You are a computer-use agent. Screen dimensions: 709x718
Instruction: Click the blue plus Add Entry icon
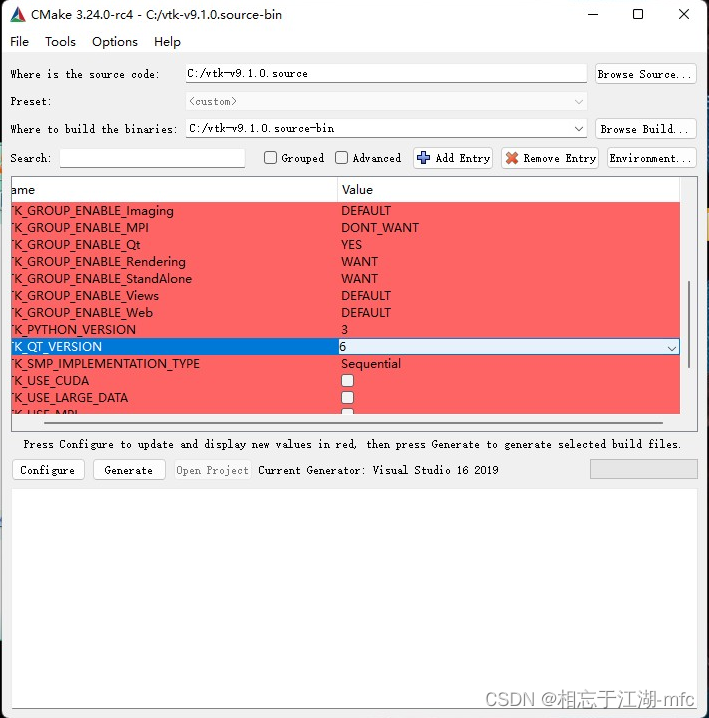click(423, 158)
